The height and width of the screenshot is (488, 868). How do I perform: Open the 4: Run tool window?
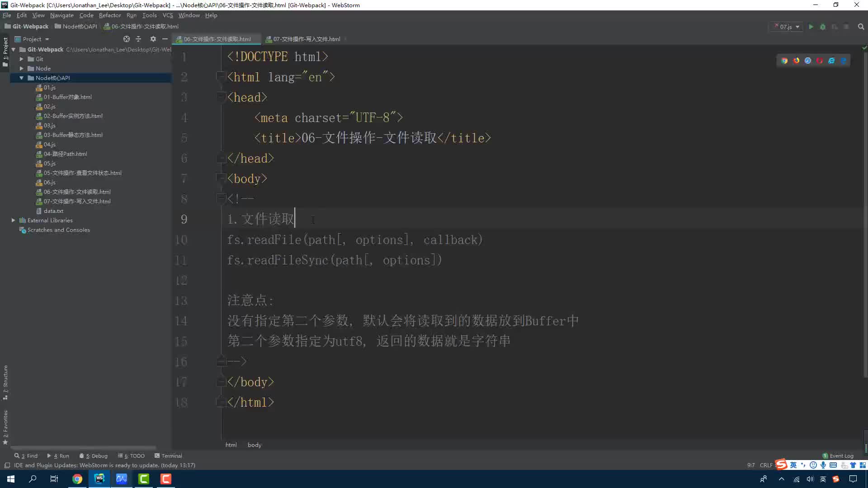[58, 456]
